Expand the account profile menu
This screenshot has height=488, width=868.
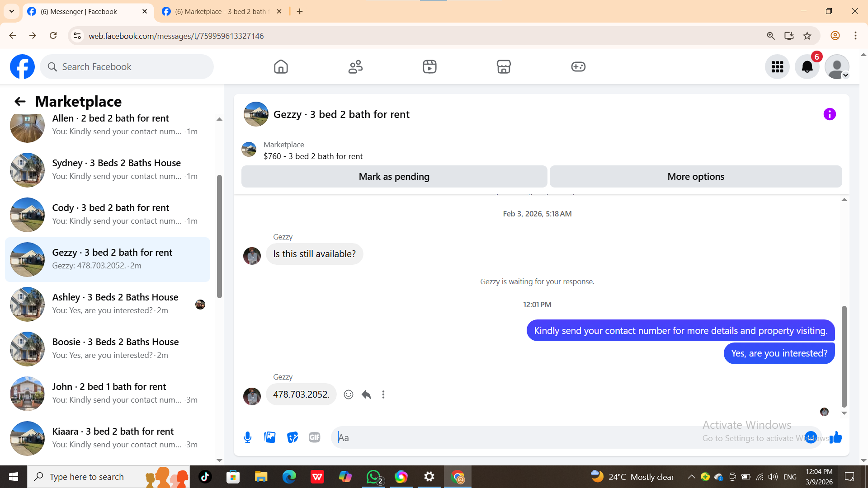point(837,67)
